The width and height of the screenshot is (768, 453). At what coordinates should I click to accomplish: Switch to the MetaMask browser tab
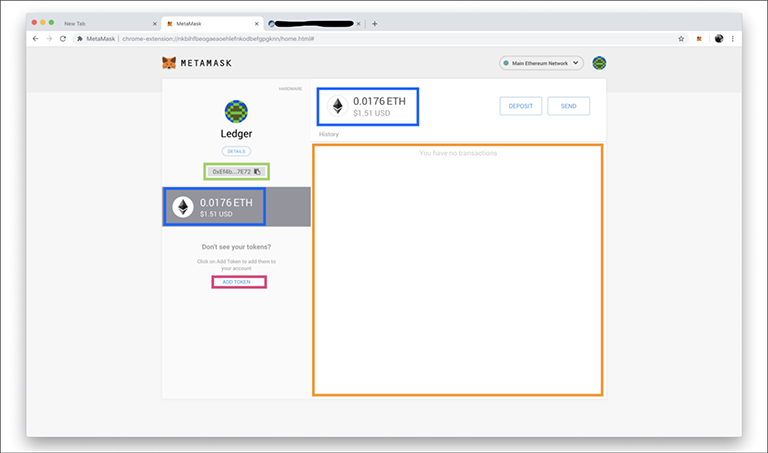tap(212, 24)
